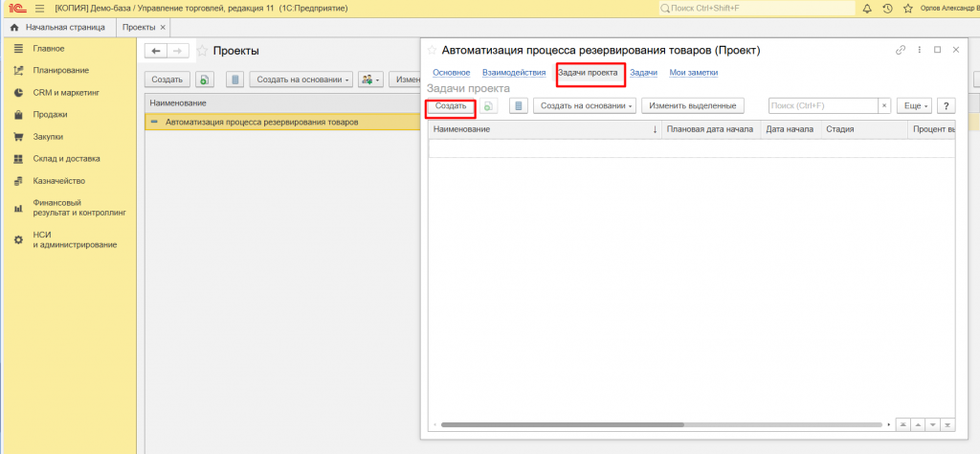This screenshot has width=980, height=454.
Task: Open favorites star in the top bar
Action: (908, 9)
